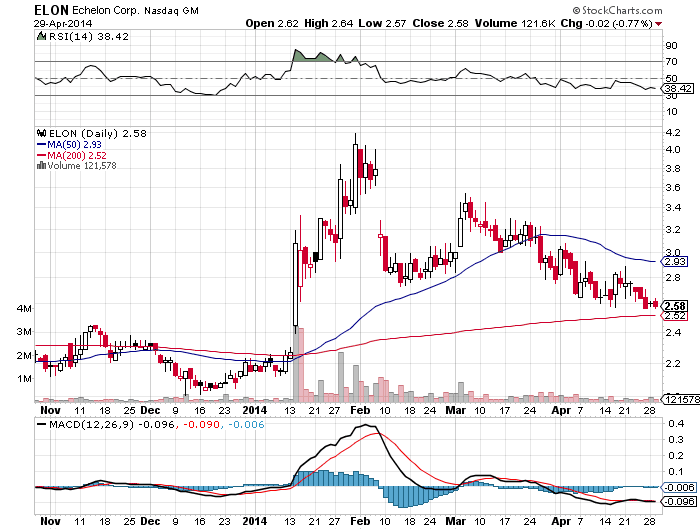Click the 90 label on RSI axis
Screen dimensions: 700x530
pyautogui.click(x=671, y=46)
